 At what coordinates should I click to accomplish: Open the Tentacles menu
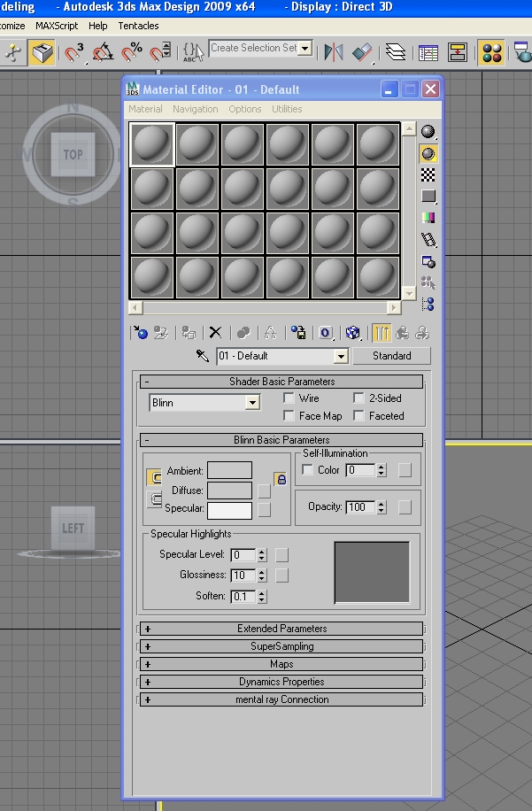(139, 26)
